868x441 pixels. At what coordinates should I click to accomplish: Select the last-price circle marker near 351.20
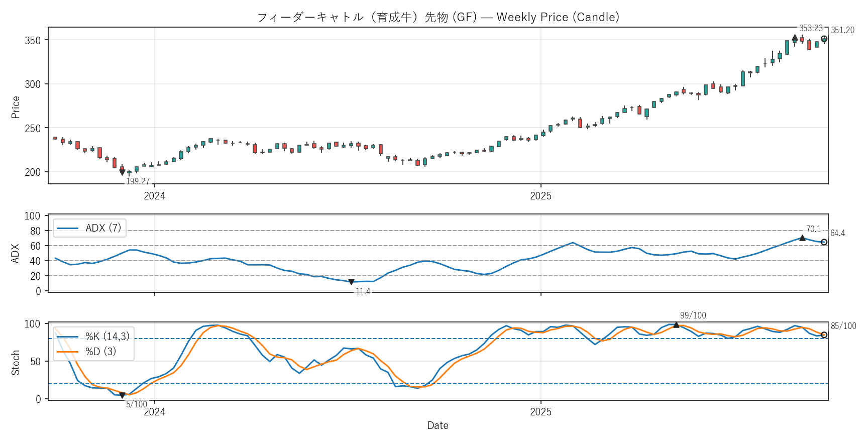click(x=824, y=39)
